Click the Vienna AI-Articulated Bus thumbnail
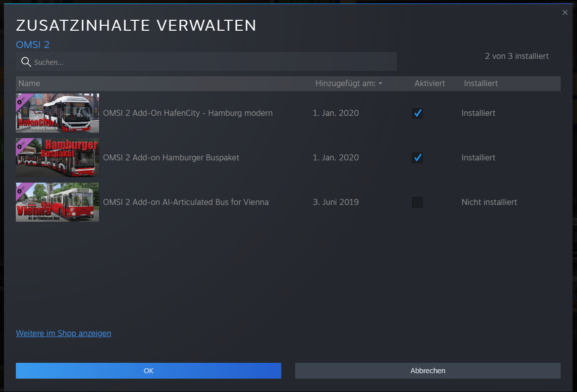 click(57, 202)
